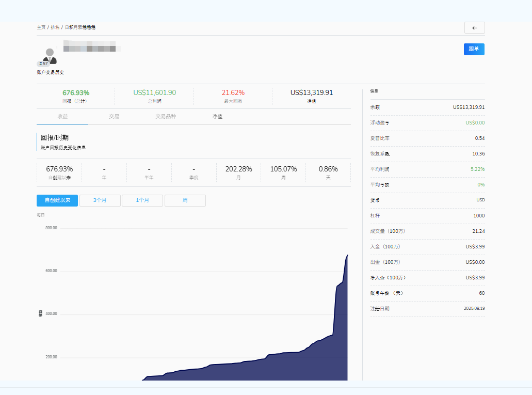Click the 平均亏损 0% value
Screen dimensions: 532x395
pyautogui.click(x=481, y=185)
